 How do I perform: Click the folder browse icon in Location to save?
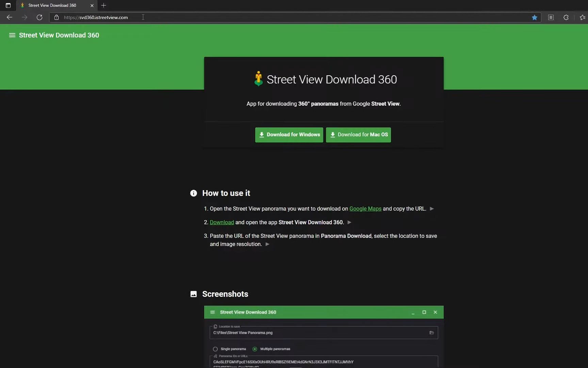click(431, 333)
